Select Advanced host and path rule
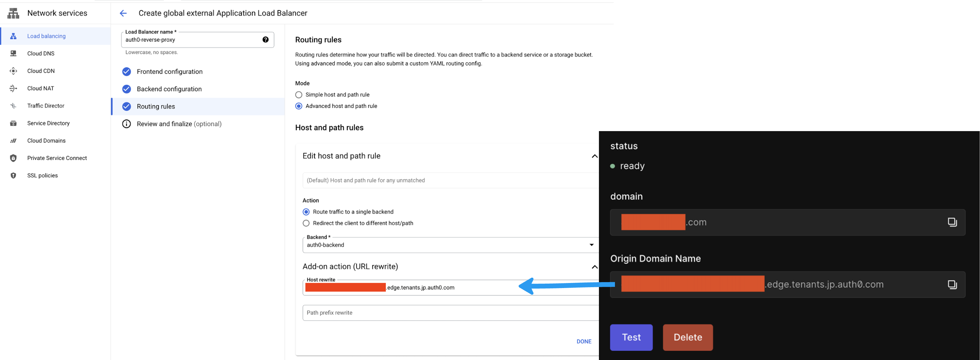The height and width of the screenshot is (360, 980). point(299,106)
